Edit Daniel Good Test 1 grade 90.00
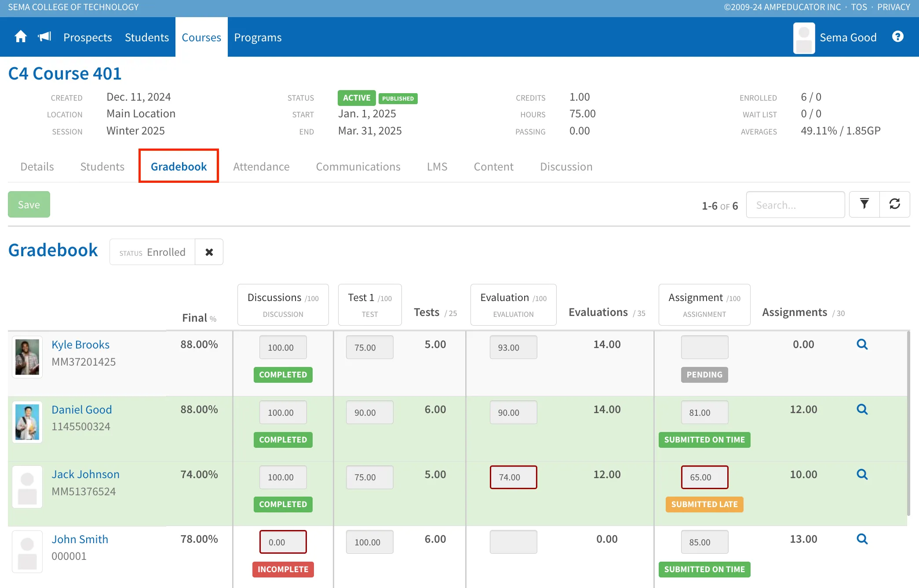This screenshot has height=588, width=919. [x=369, y=412]
